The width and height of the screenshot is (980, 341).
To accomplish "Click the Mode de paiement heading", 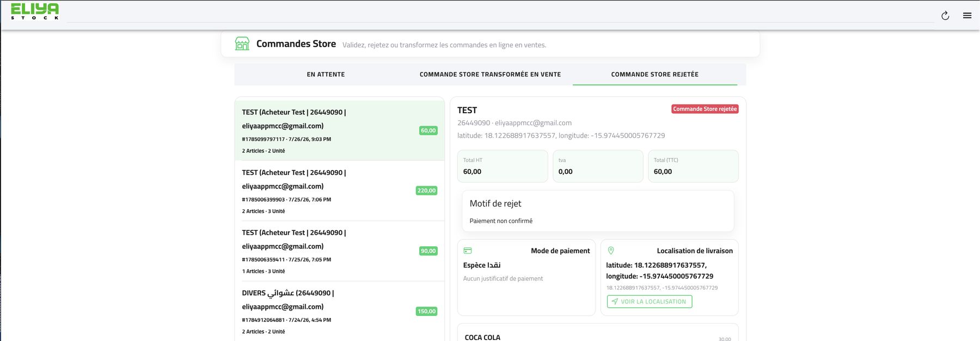I will tap(560, 251).
